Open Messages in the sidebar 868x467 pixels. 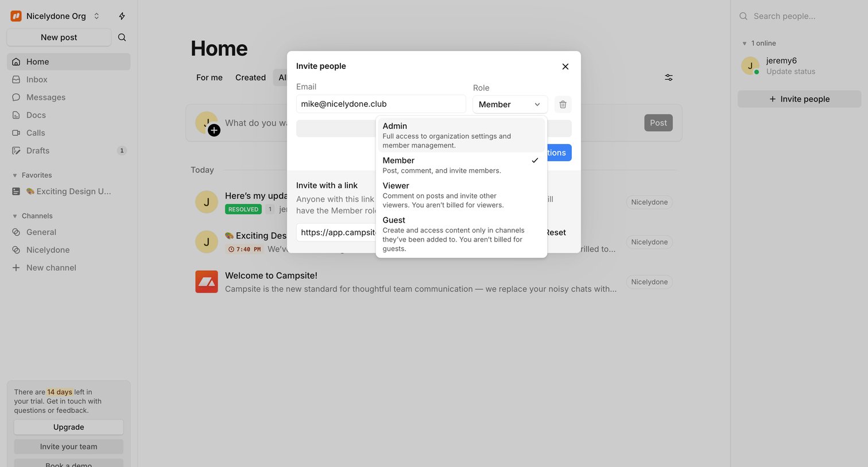point(68,98)
